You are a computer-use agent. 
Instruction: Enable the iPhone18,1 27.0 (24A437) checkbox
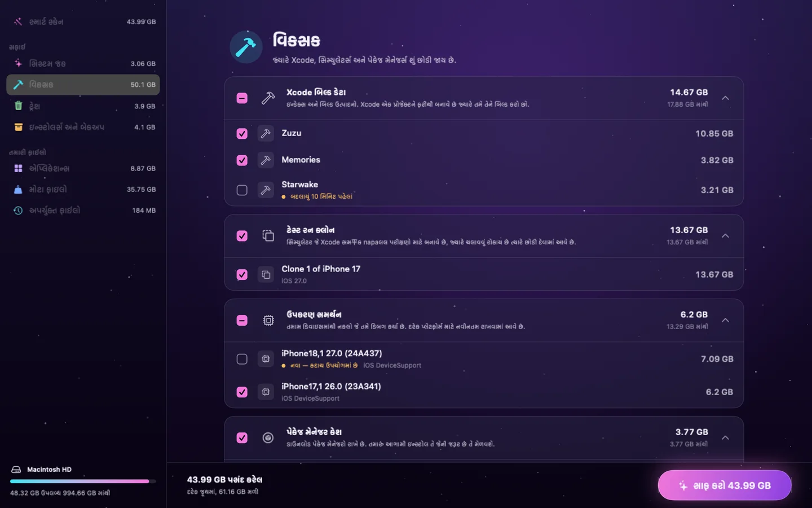tap(242, 359)
